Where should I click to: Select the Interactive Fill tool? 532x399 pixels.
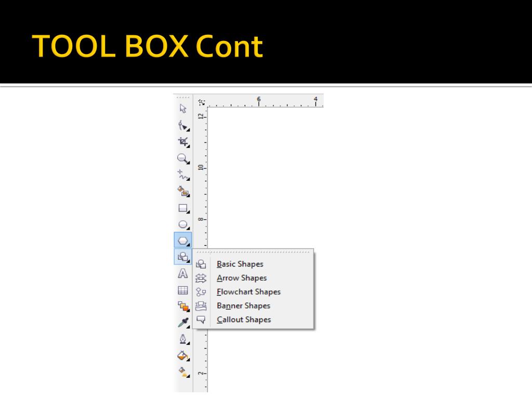click(183, 372)
